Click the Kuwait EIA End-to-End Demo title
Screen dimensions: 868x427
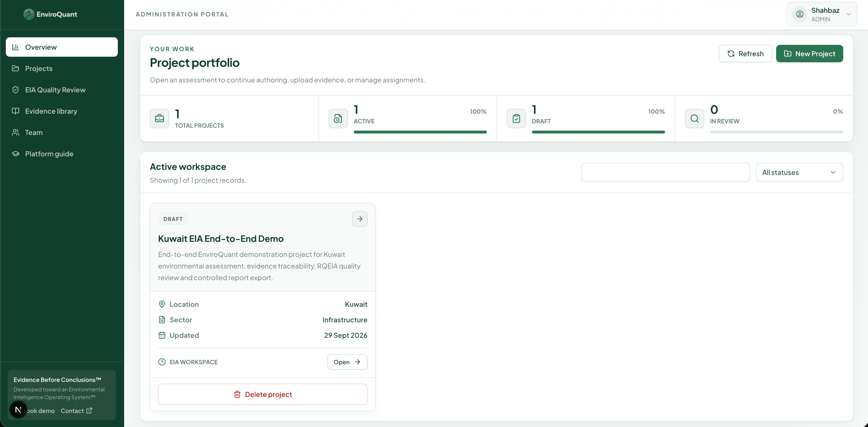click(221, 239)
